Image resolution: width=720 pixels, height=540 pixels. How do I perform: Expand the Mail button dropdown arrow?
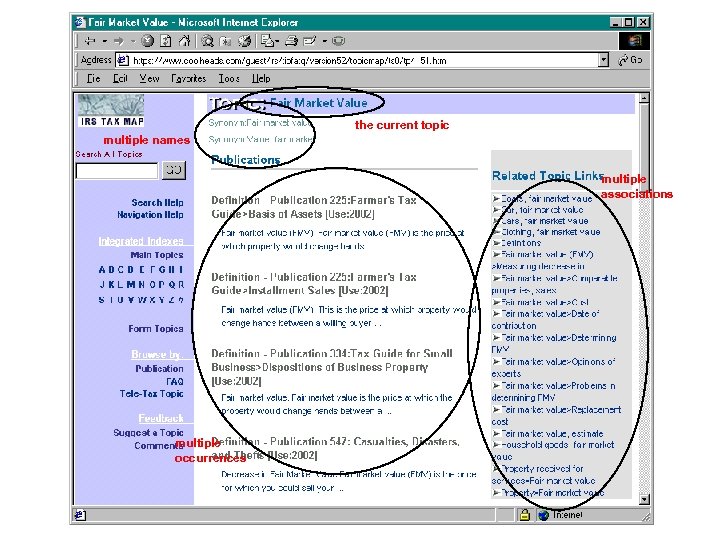(277, 41)
